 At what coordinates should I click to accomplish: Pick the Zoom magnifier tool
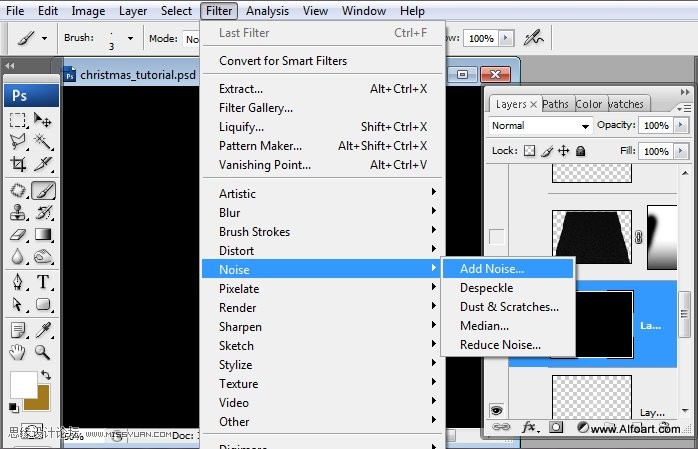[43, 352]
